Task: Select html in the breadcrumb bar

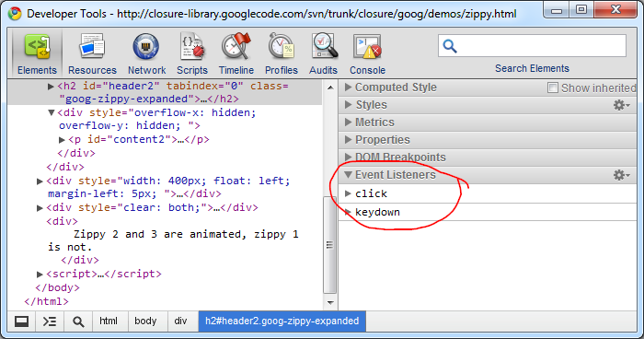Action: point(109,321)
